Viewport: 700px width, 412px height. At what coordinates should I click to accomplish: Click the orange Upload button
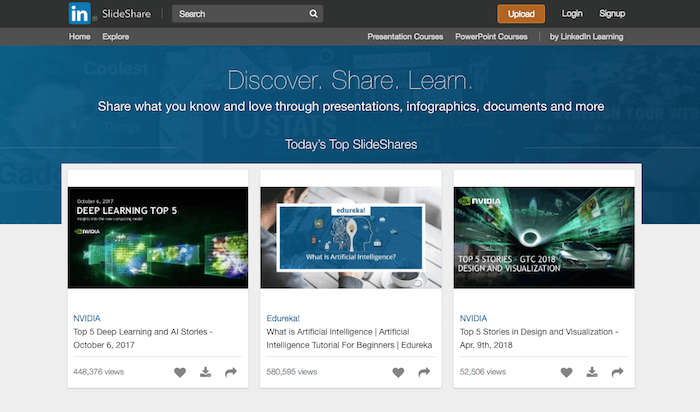[521, 14]
